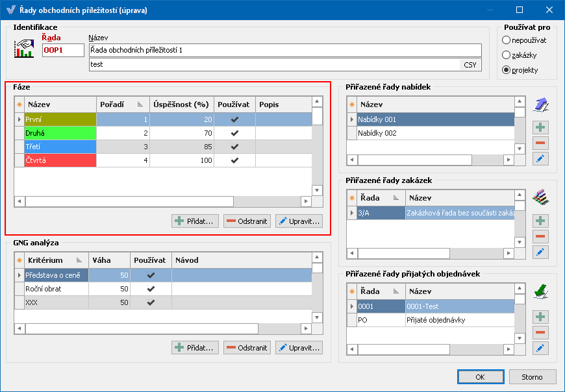Toggle Používat checkmark for Třetí phase

234,147
